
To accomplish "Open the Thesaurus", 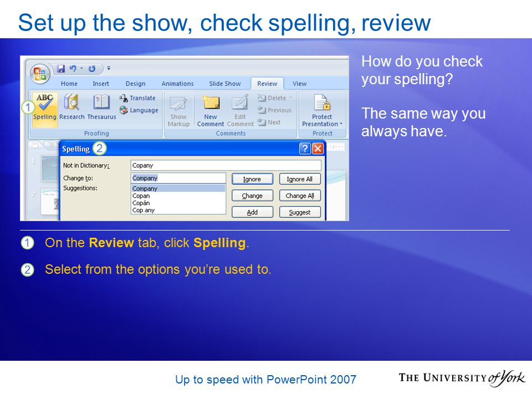I will pos(101,107).
